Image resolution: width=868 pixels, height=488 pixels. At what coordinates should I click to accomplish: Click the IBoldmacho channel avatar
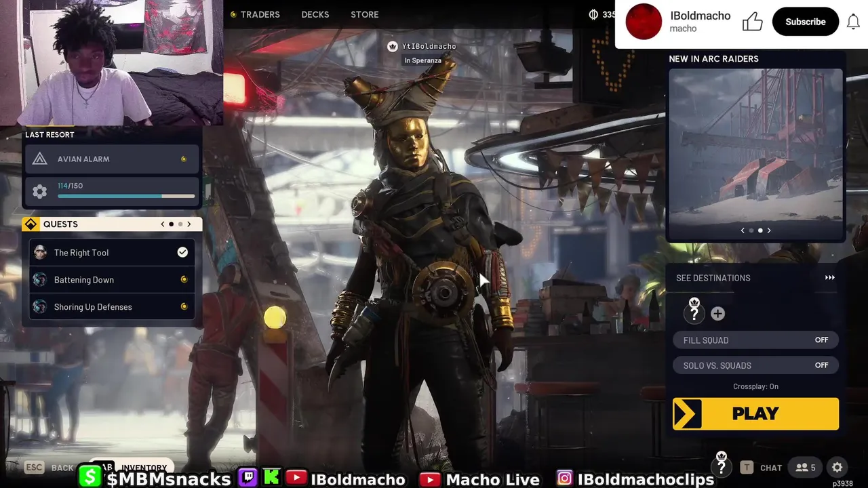tap(644, 22)
